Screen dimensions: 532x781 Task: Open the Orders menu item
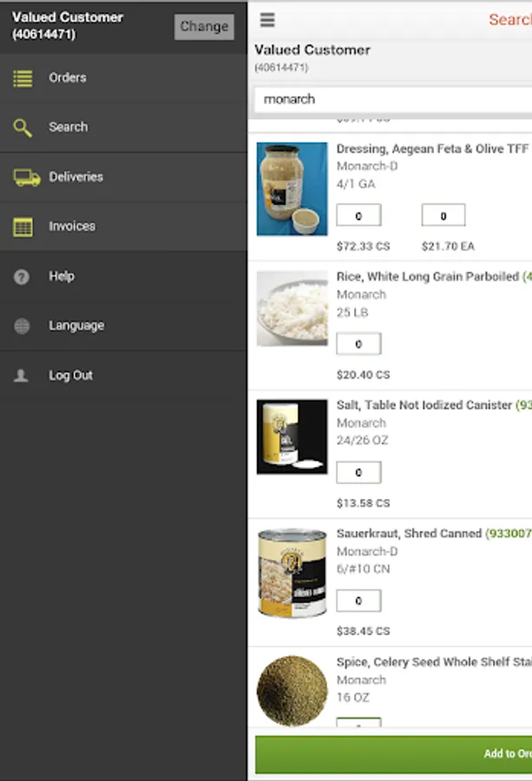[x=123, y=78]
